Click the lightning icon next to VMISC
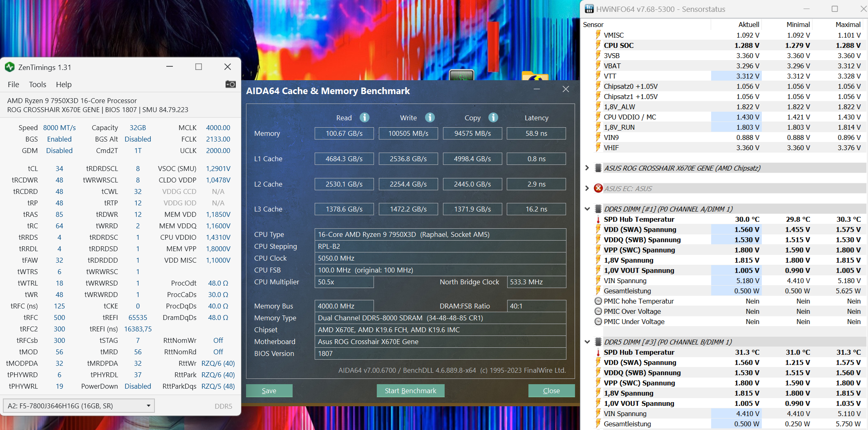 (598, 35)
